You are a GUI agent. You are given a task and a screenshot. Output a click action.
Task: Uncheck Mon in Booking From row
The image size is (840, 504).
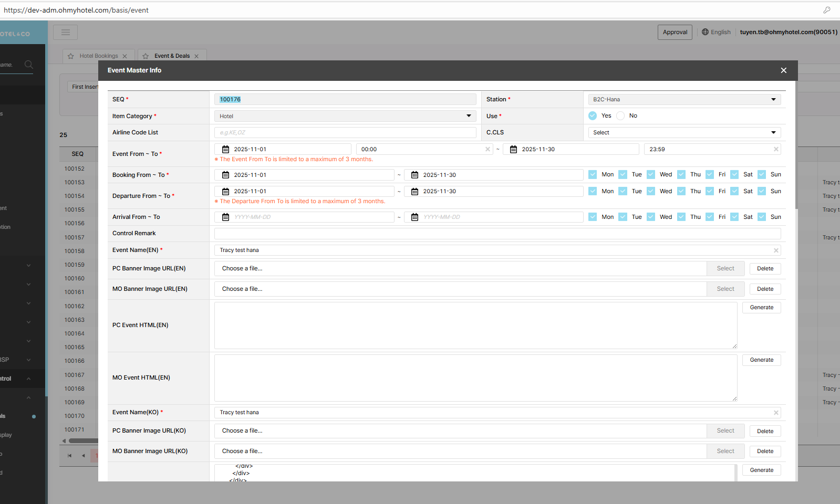click(x=593, y=175)
